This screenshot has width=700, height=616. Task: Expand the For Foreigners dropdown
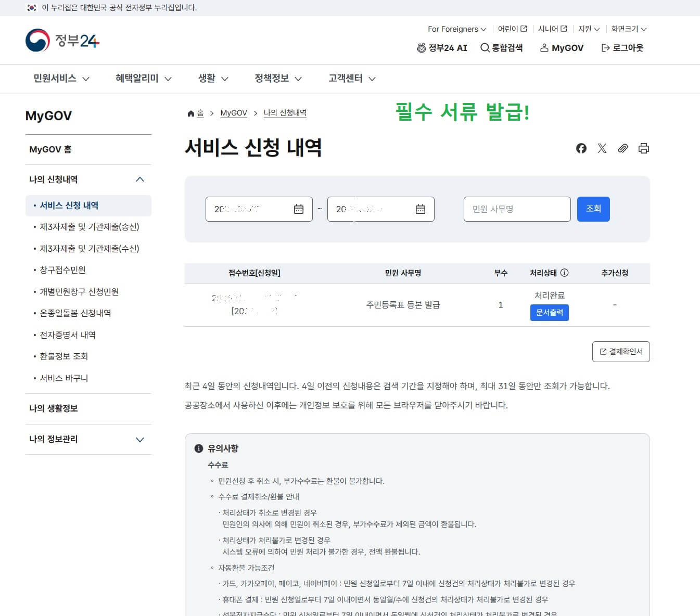click(457, 29)
